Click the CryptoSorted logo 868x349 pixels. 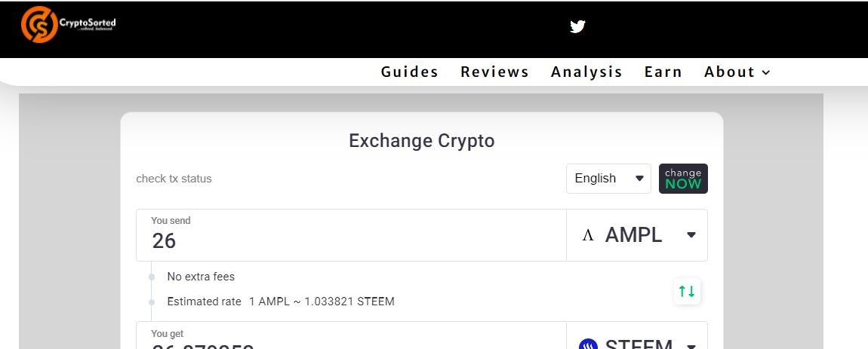69,24
